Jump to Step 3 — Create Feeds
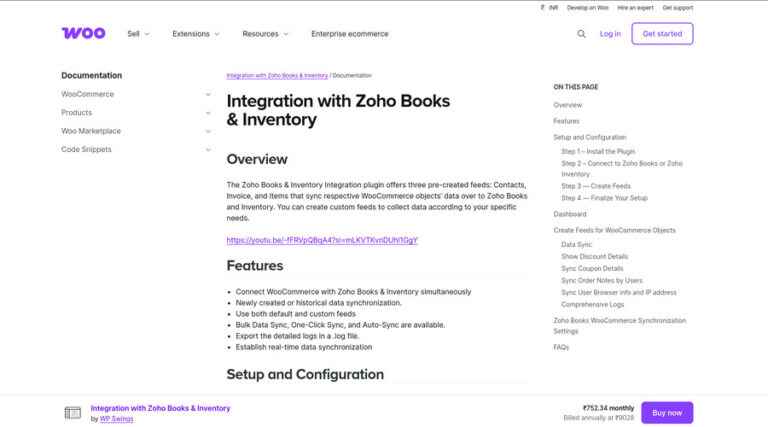This screenshot has height=427, width=768. tap(596, 186)
